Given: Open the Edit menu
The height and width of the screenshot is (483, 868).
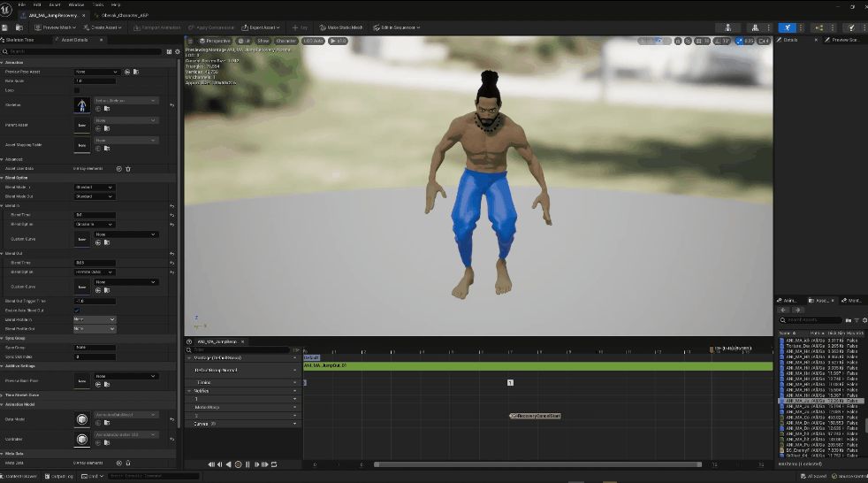Looking at the screenshot, I should tap(37, 4).
